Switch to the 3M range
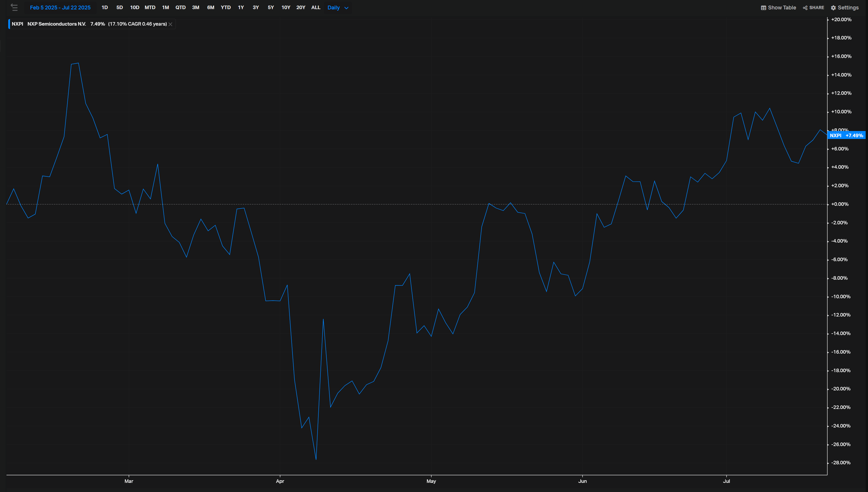 point(195,7)
